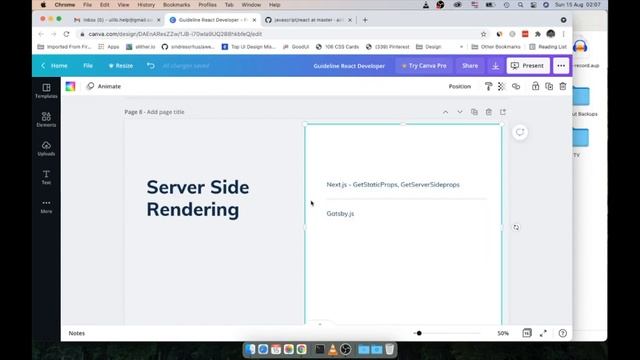Open OBS from the dock
The image size is (640, 360).
click(346, 349)
